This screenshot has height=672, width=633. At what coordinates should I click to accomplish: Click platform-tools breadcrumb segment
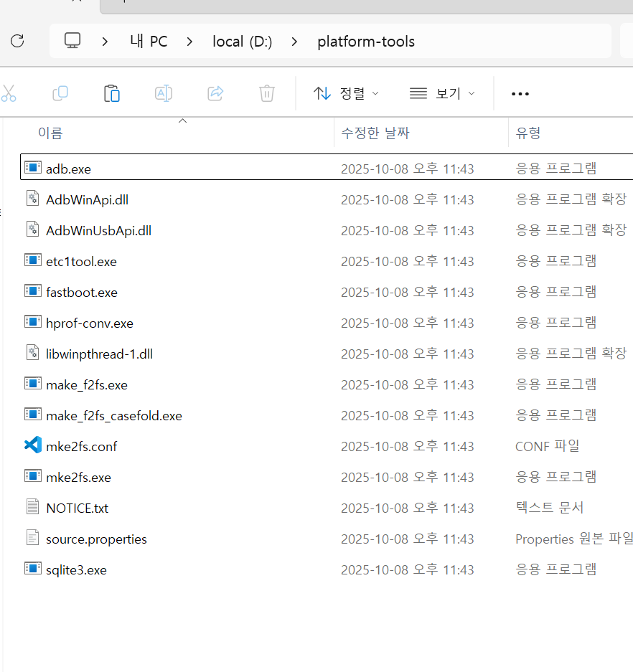pos(366,42)
